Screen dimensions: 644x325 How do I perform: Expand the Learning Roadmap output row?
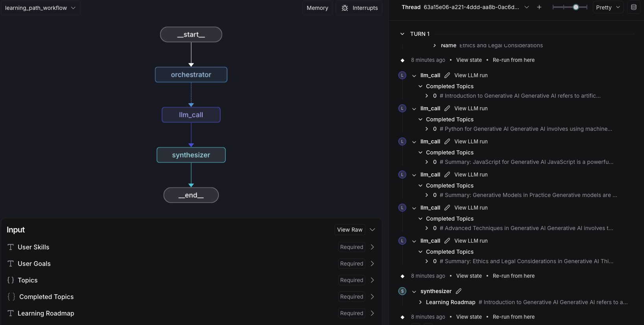point(420,302)
